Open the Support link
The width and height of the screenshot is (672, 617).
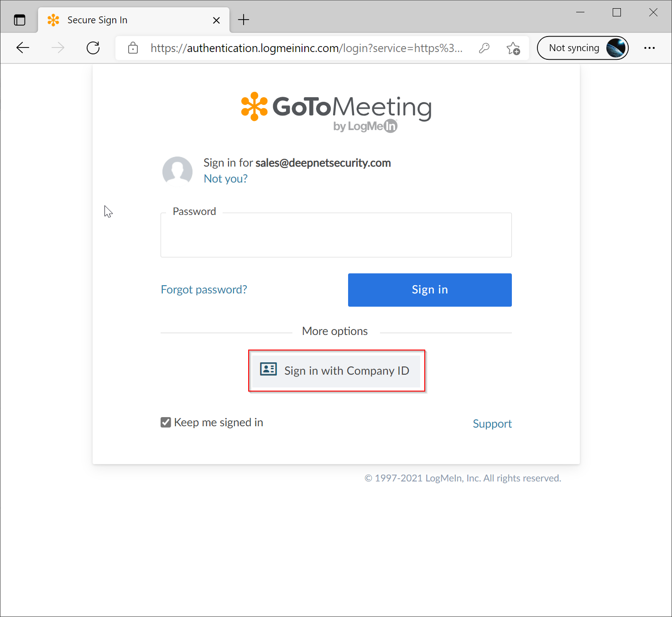point(492,424)
